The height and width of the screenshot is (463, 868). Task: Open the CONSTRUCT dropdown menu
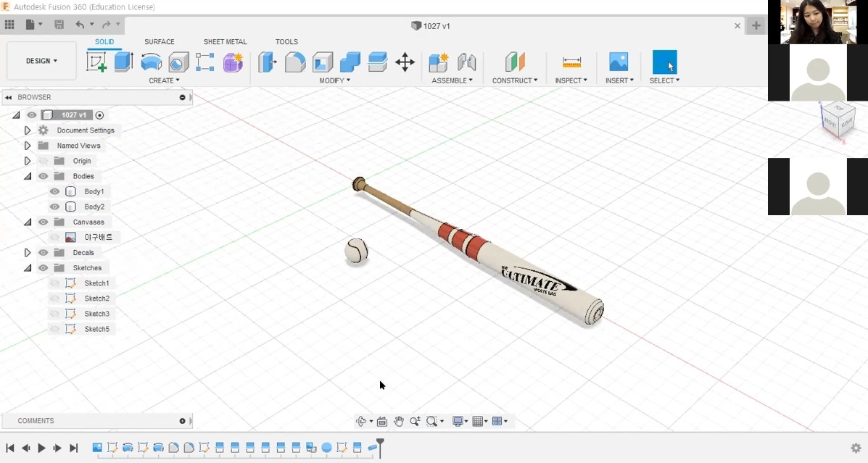(x=515, y=80)
